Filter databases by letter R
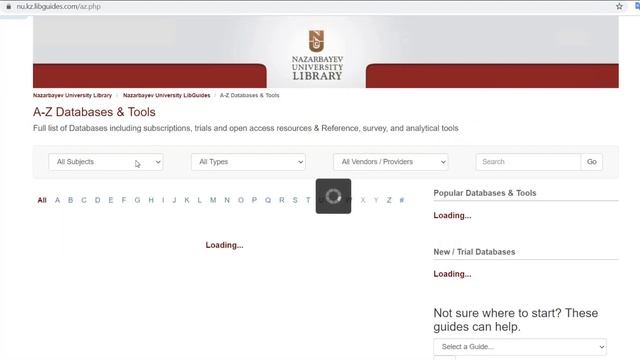Image resolution: width=640 pixels, height=360 pixels. pos(282,200)
